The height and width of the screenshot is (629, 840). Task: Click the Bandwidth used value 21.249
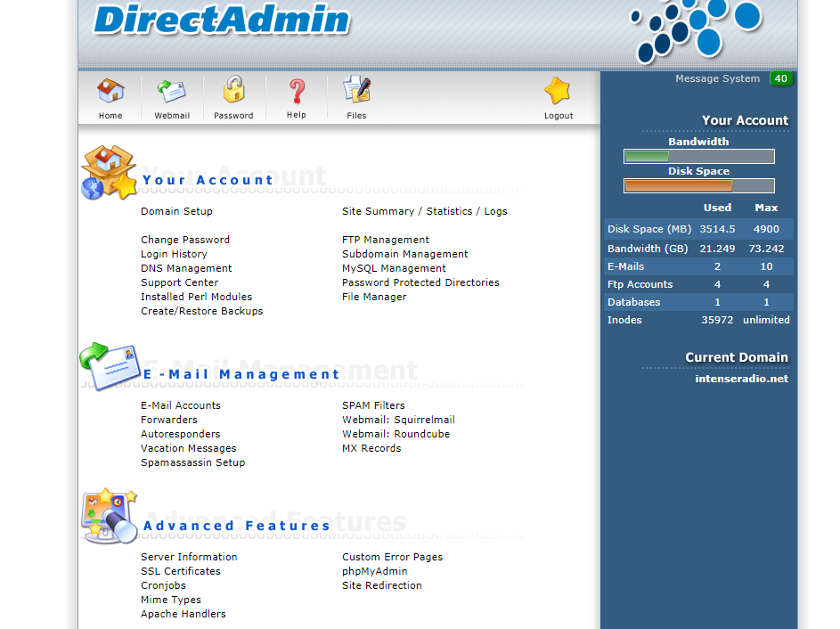(x=717, y=249)
